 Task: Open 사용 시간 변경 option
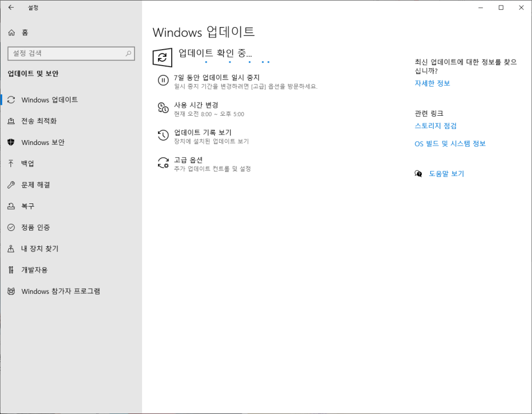[196, 105]
